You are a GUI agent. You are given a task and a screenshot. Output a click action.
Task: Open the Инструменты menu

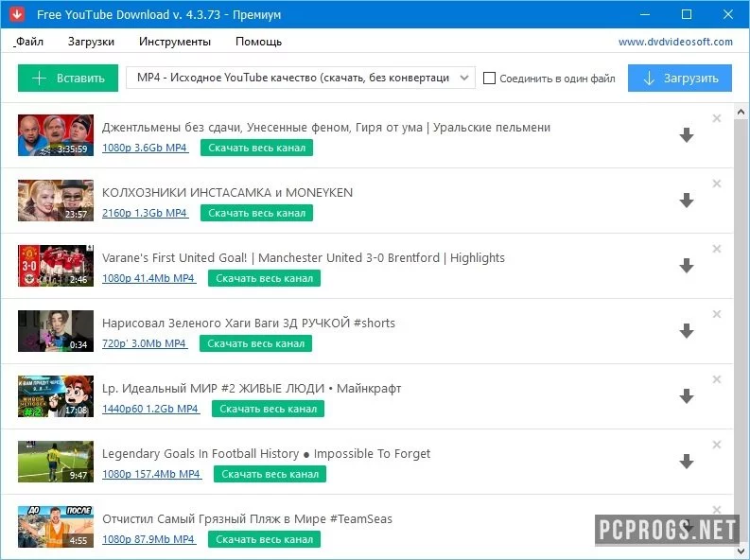coord(175,42)
